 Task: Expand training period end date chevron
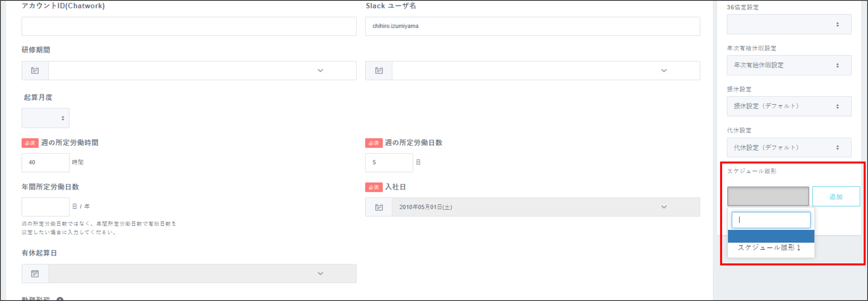tap(663, 70)
